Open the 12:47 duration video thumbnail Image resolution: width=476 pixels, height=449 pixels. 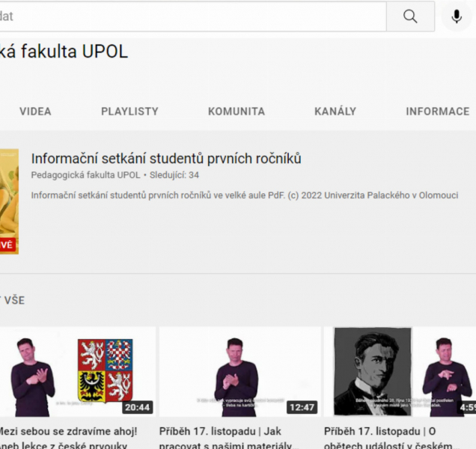(239, 371)
